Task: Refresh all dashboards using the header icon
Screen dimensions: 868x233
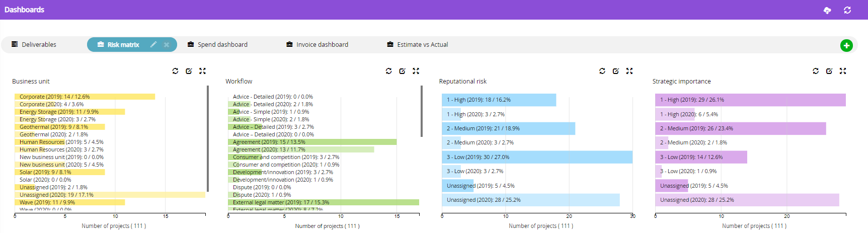Action: (847, 10)
